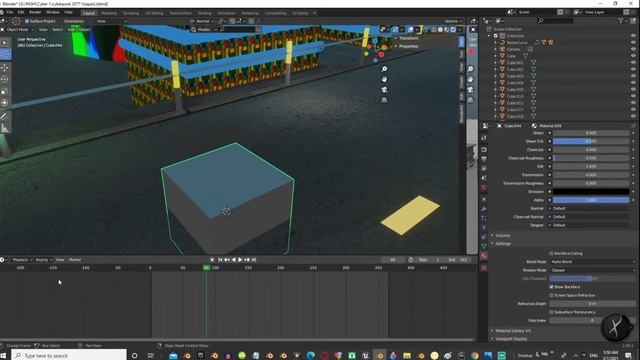Switch to the Shading workspace tab

[204, 13]
